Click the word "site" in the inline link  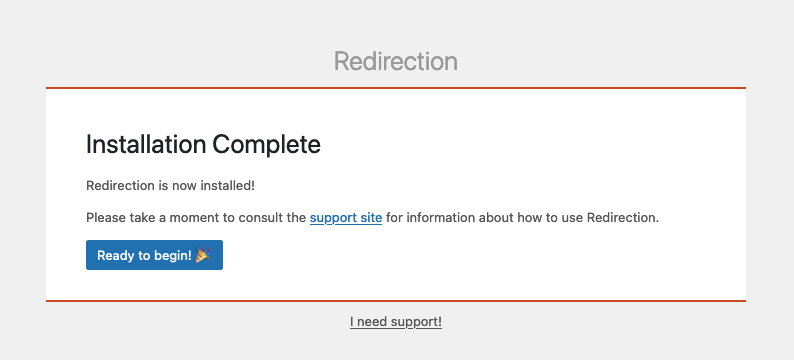[371, 218]
